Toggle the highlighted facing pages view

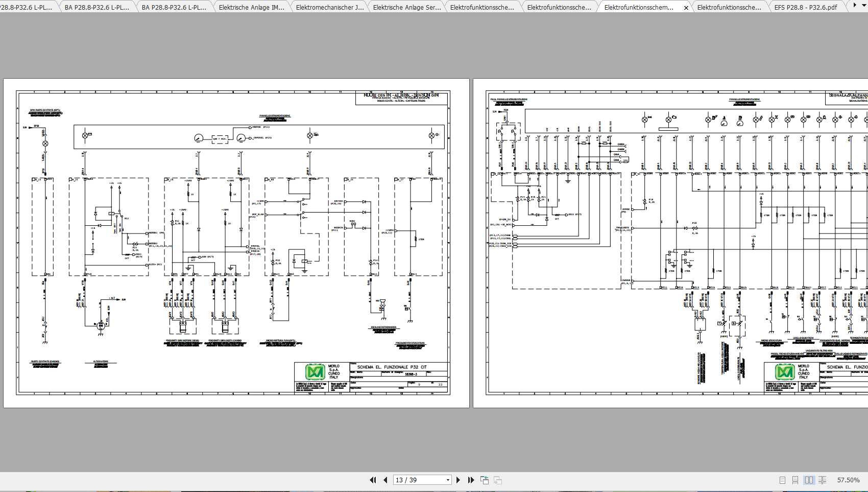(809, 480)
